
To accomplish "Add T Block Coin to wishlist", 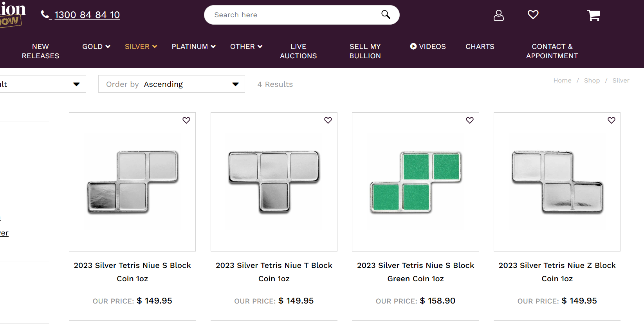I will pos(328,120).
